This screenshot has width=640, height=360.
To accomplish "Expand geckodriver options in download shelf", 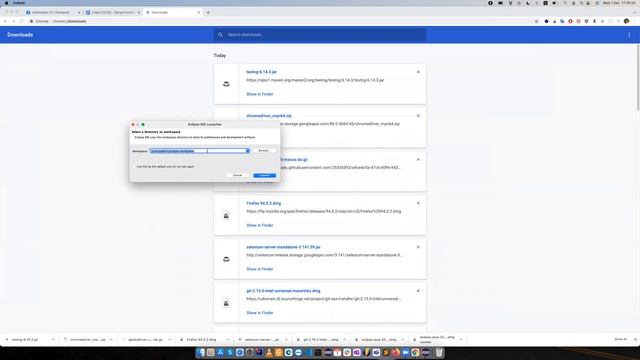I will 170,340.
